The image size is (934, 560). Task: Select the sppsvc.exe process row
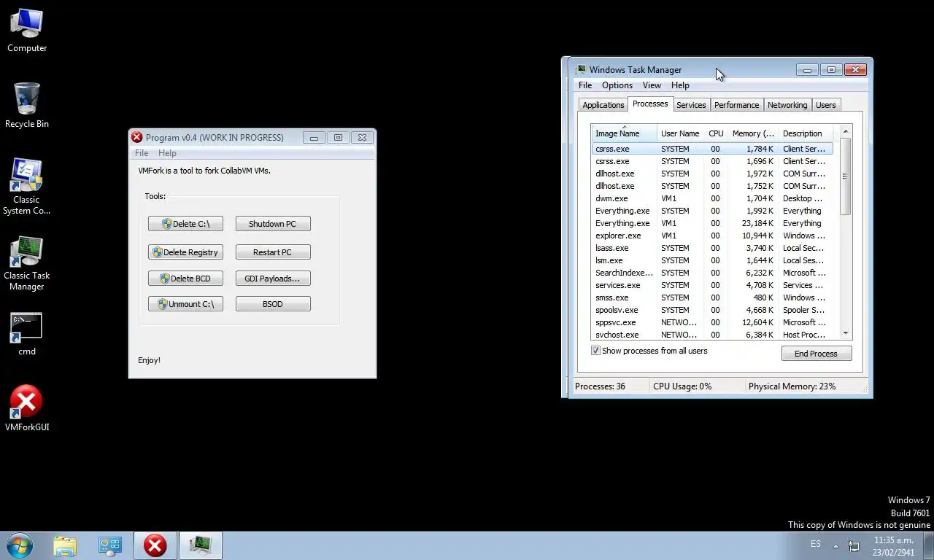712,322
